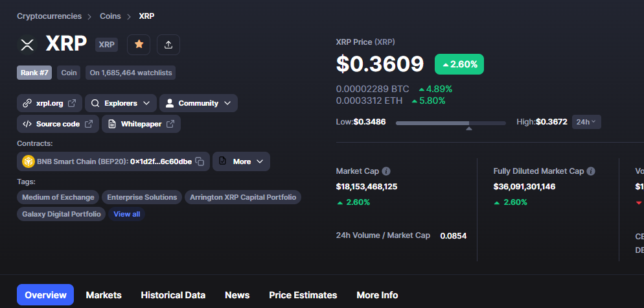Select the Medium of Exchange tag

(x=58, y=197)
